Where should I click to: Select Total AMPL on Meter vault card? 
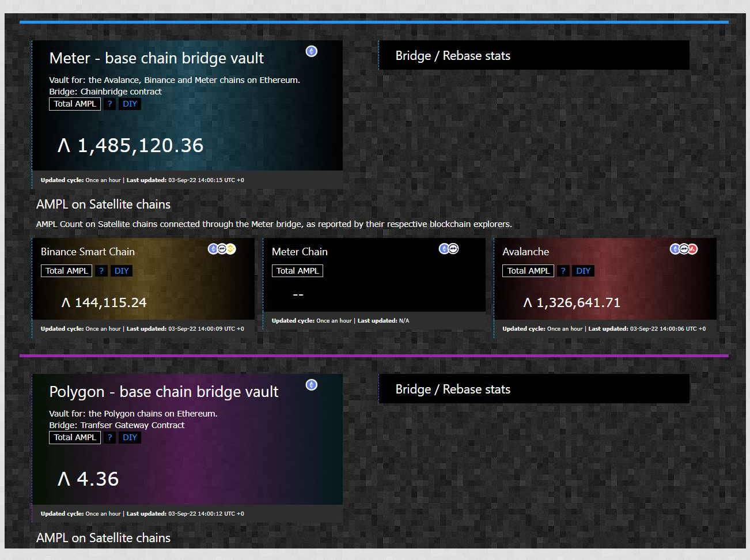75,104
